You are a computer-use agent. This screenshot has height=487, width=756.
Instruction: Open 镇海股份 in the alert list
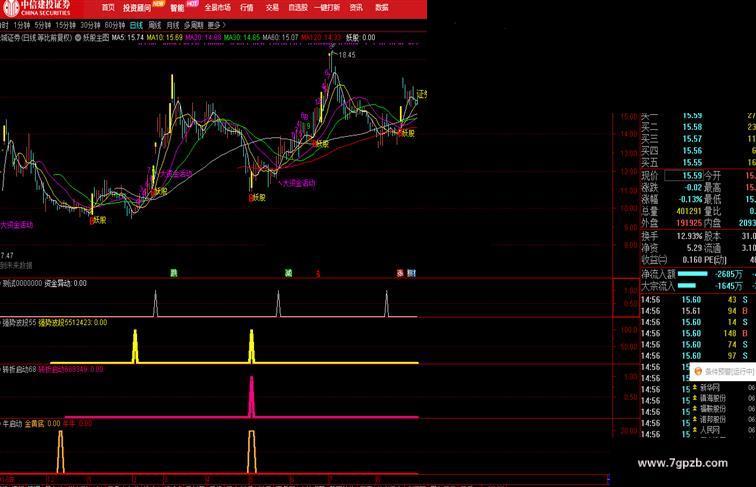[x=713, y=398]
